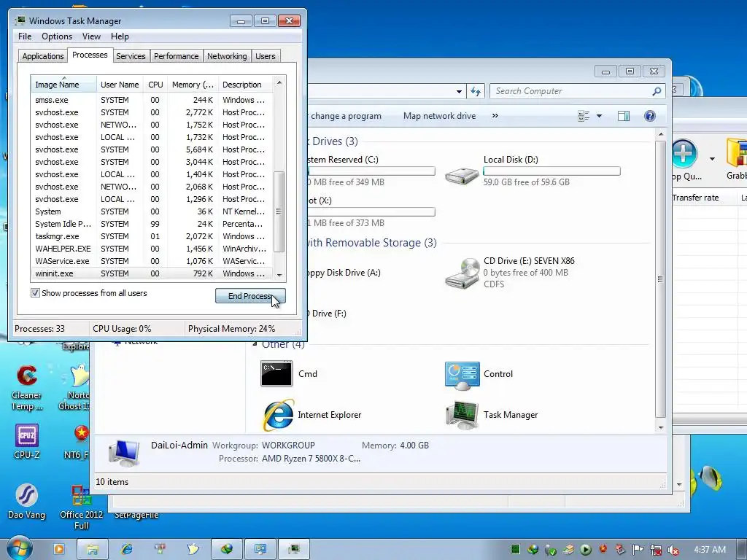Select CD Drive (E:) SEVEN X86 icon

coord(462,273)
